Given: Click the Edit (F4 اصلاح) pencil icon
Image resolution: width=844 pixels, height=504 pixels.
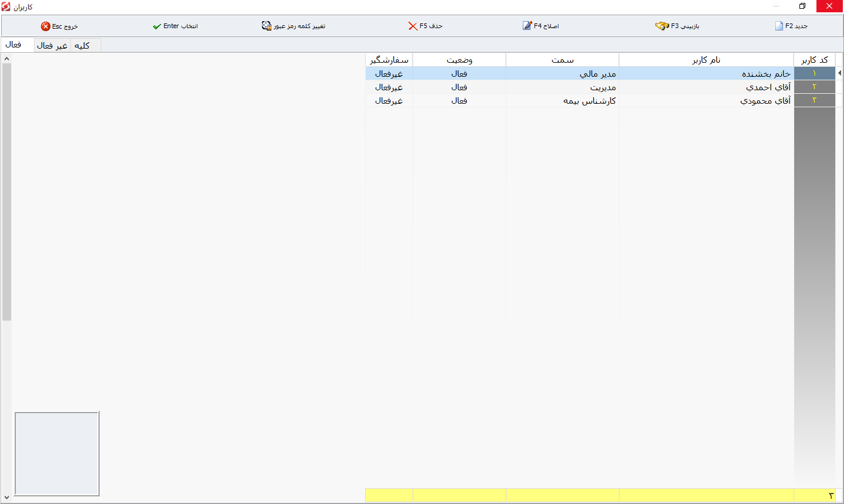Looking at the screenshot, I should (527, 26).
